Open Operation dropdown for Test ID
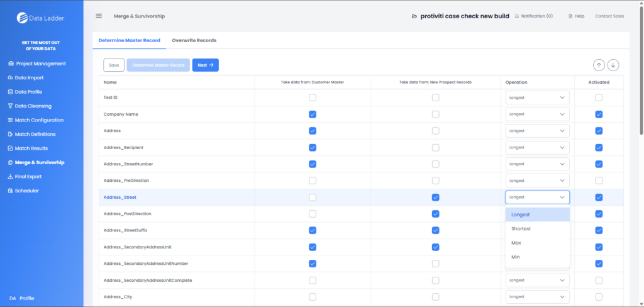The image size is (644, 307). tap(537, 98)
